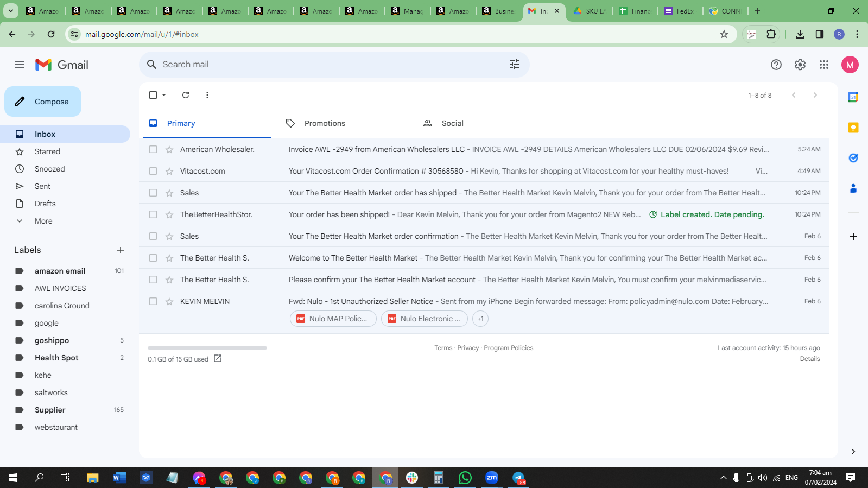Show the +1 more attachments chip
The image size is (868, 488).
pos(480,319)
